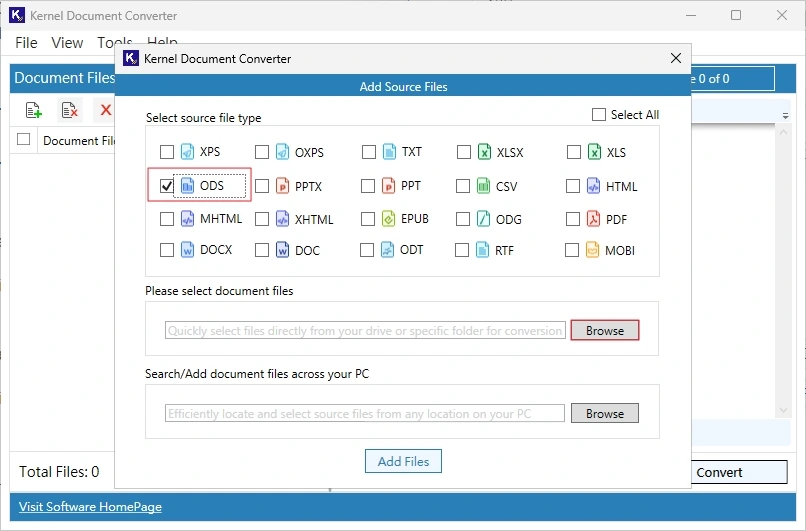Uncheck the ODS checkbox
The image size is (806, 531).
pyautogui.click(x=167, y=186)
